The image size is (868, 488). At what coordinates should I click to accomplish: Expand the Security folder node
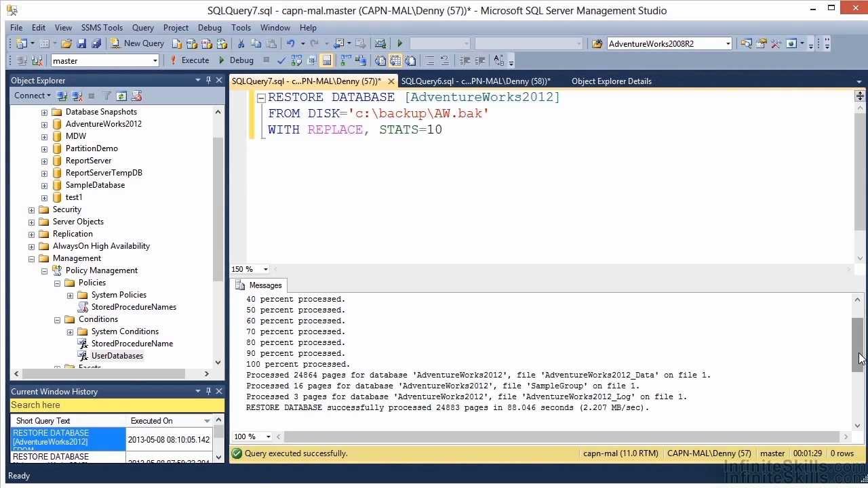[31, 209]
